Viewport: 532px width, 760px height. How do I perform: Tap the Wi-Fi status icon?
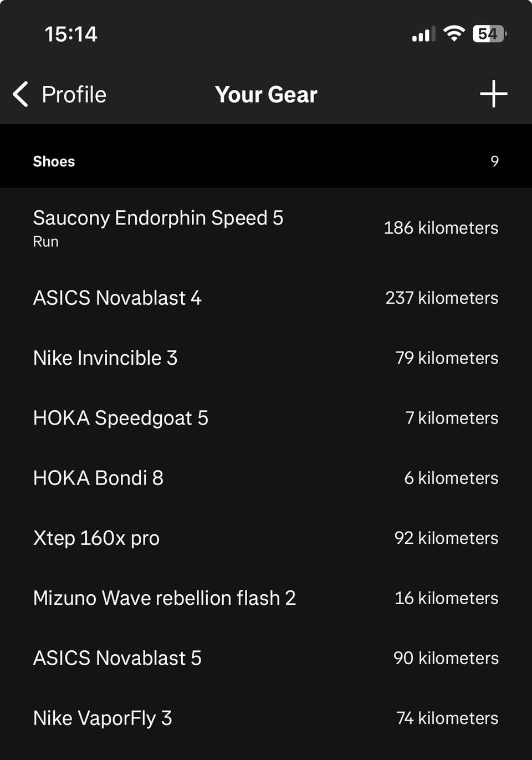(x=454, y=34)
